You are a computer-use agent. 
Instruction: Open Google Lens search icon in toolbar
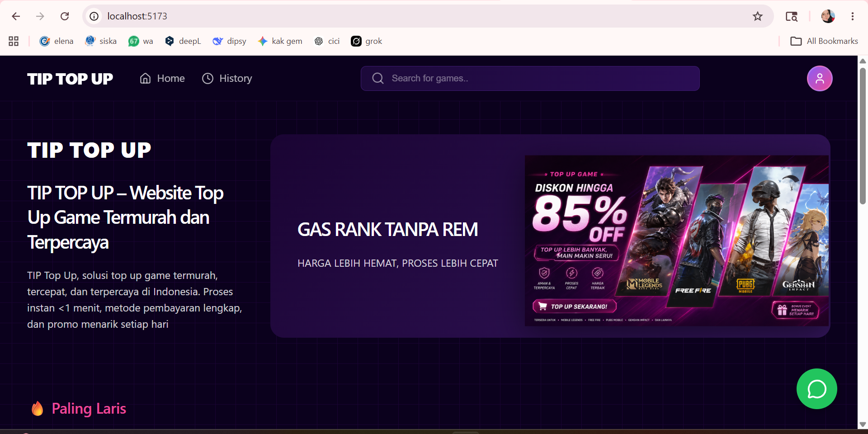(x=792, y=16)
